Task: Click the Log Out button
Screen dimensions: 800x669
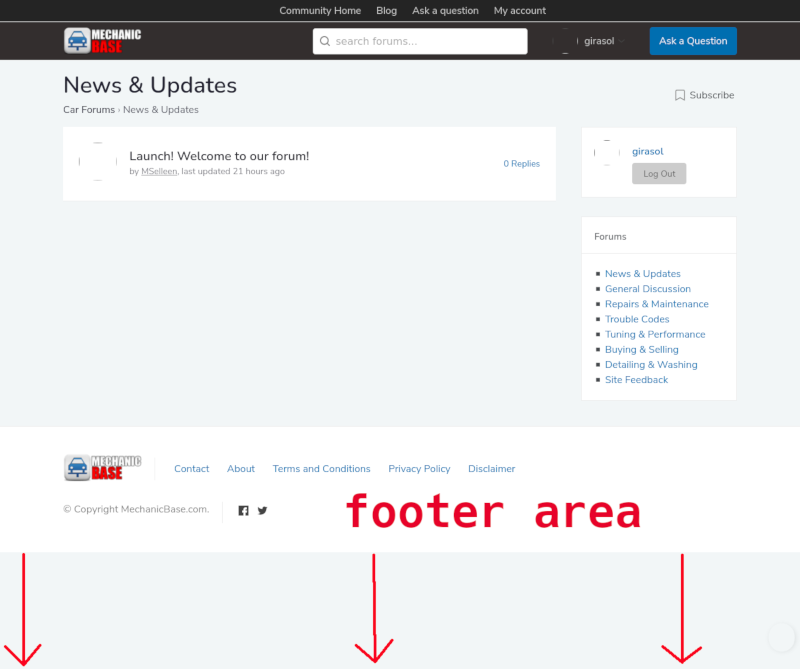Action: point(659,174)
